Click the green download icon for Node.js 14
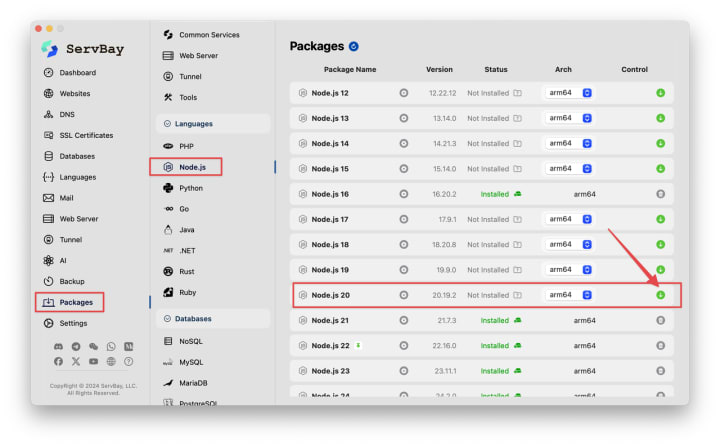 coord(660,143)
